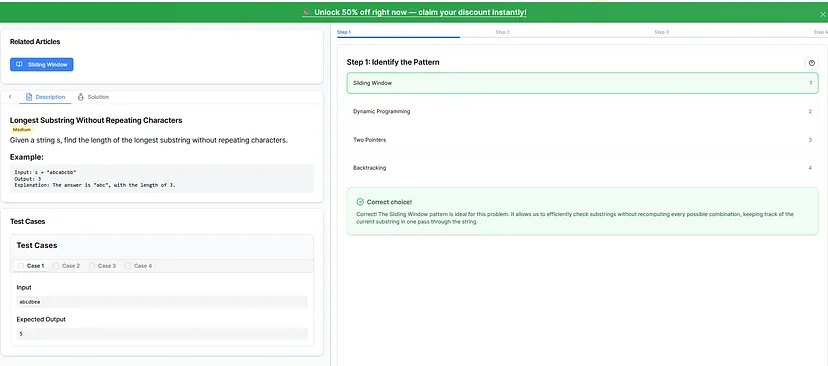828x366 pixels.
Task: Go to Step 3 in progress bar
Action: [661, 32]
